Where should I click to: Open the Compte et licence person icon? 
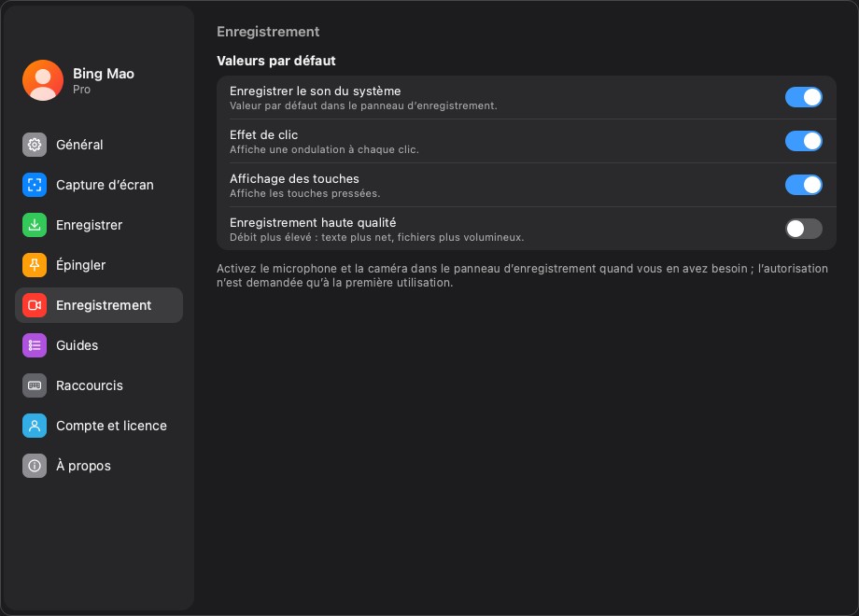pos(35,426)
